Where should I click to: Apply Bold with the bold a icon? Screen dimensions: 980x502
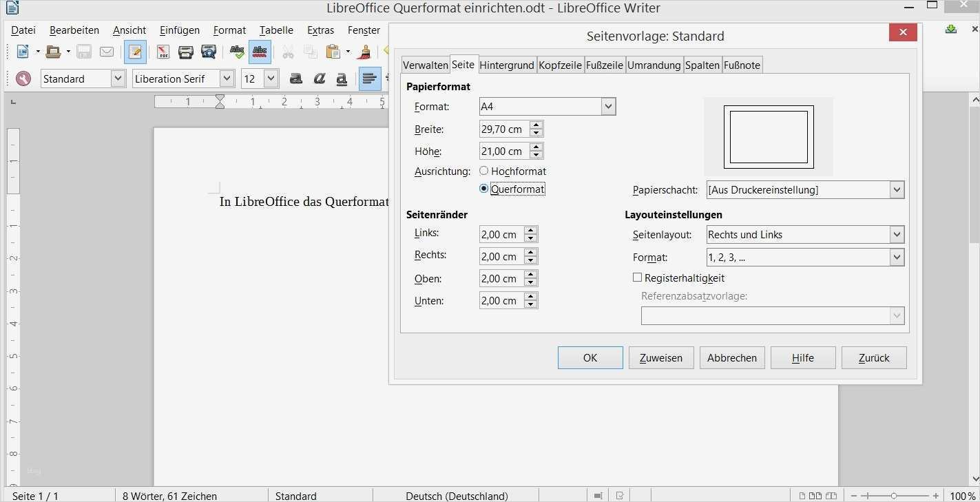click(296, 79)
